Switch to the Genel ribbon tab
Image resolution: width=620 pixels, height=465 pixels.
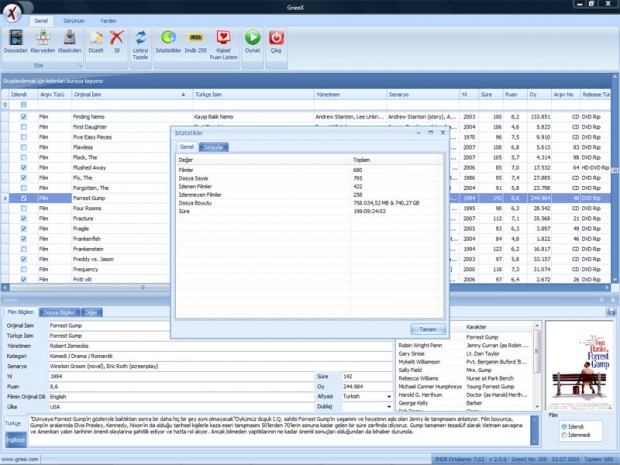coord(41,21)
